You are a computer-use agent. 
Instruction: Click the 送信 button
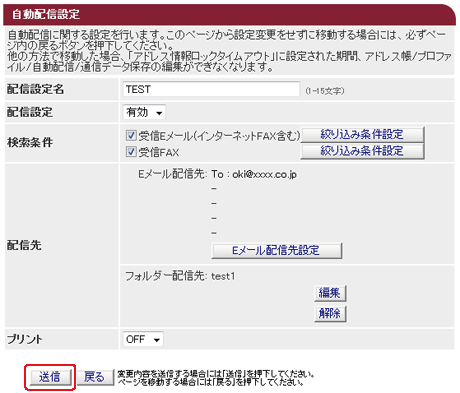tap(50, 377)
